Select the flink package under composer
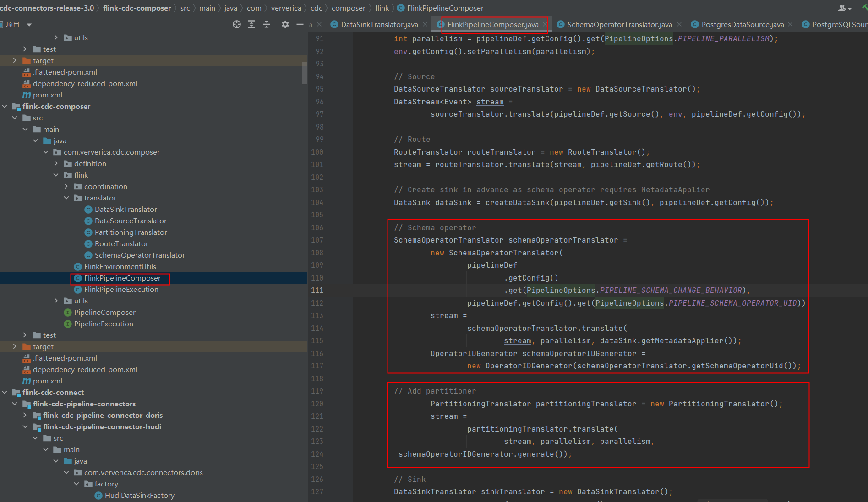 pos(81,175)
